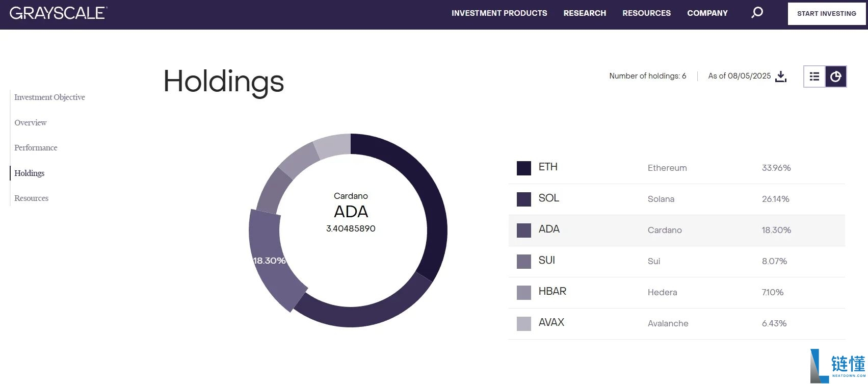Click the 18.30% label on the donut chart
The image size is (868, 384).
(270, 261)
